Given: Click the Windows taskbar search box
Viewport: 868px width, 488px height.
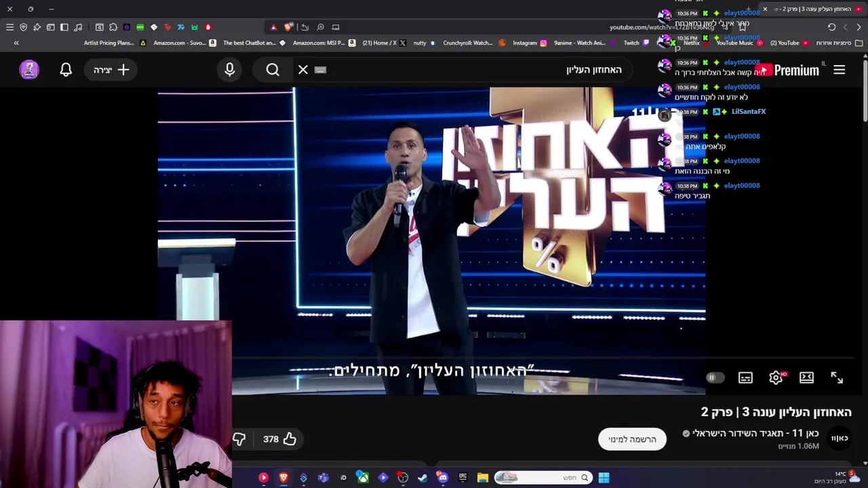Looking at the screenshot, I should [x=542, y=478].
